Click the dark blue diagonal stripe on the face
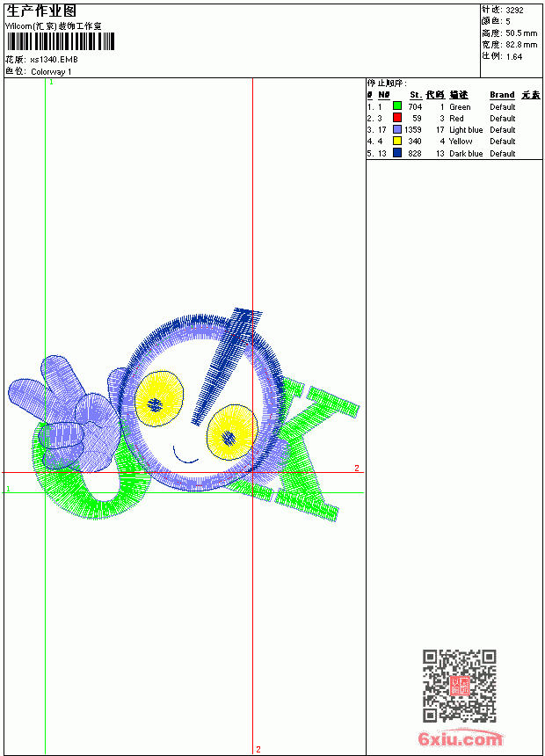Viewport: 545px width, 756px height. pyautogui.click(x=227, y=367)
